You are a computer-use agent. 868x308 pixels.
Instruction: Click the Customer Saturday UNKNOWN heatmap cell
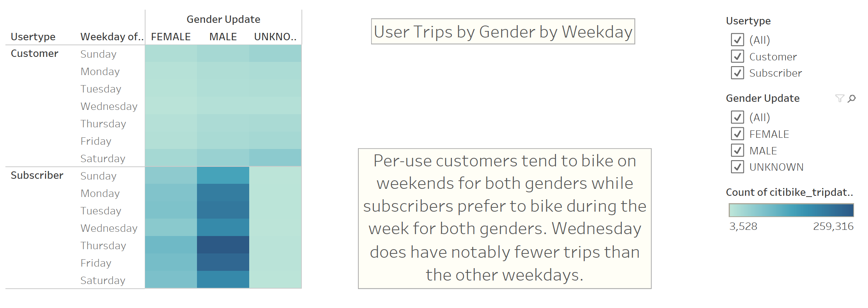[x=275, y=158]
